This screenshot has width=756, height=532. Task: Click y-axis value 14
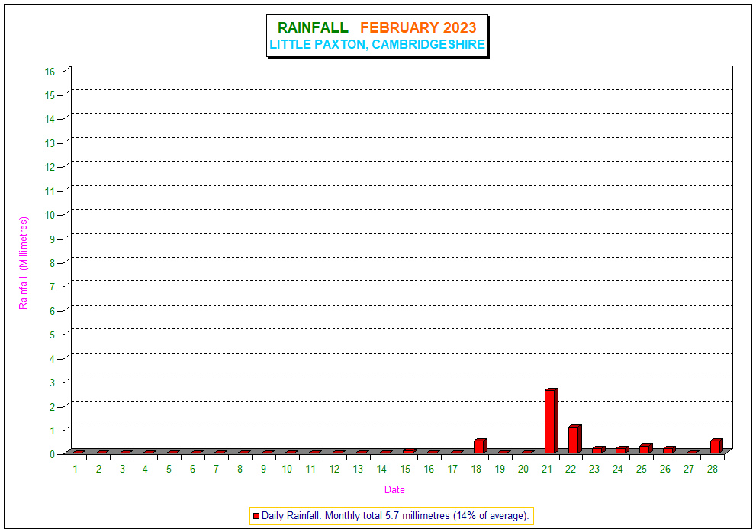(50, 119)
